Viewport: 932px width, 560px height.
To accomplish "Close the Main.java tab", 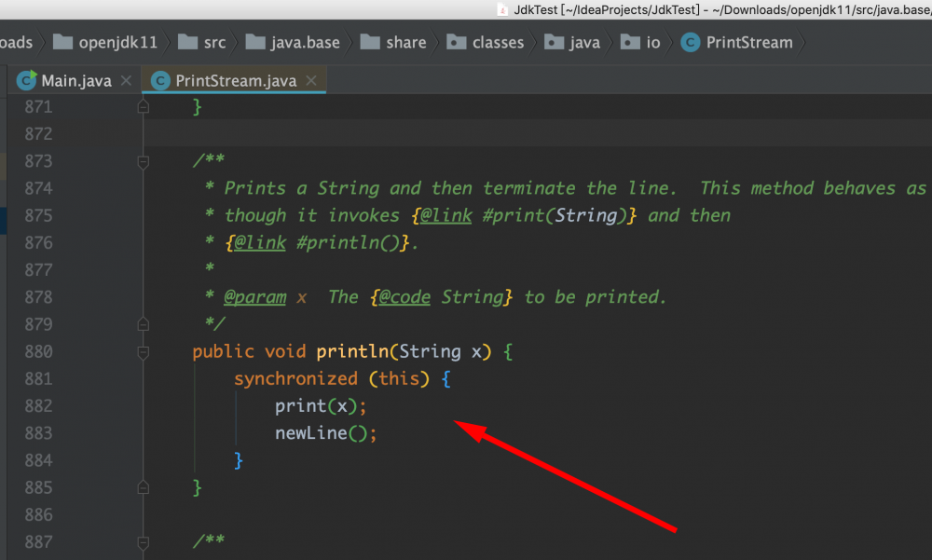I will [x=126, y=80].
